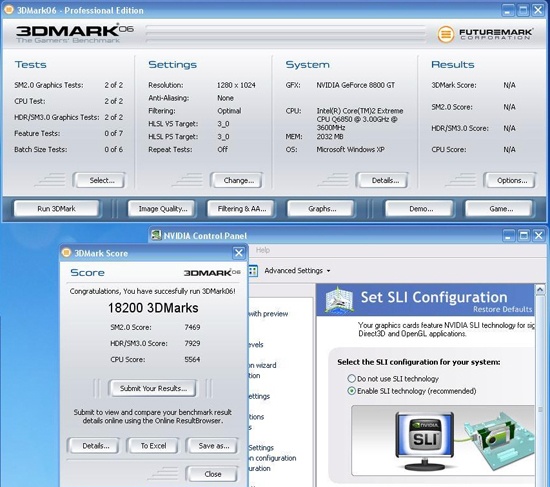This screenshot has width=550, height=487.
Task: Click the 18200 3DMarks score text
Action: (x=153, y=308)
